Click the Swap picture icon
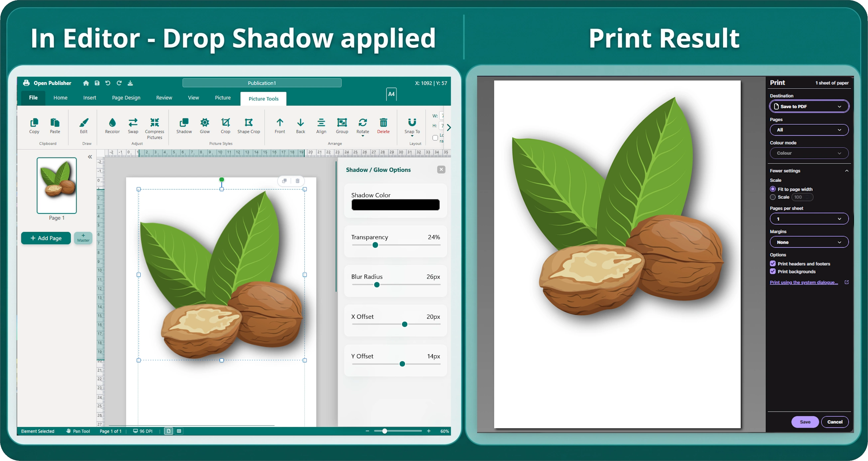The width and height of the screenshot is (868, 461). click(x=133, y=122)
